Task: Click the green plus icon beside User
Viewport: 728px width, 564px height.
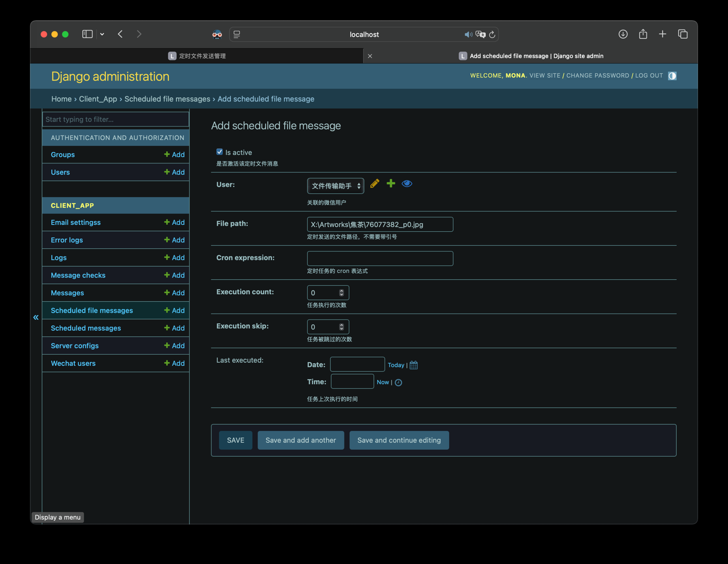Action: tap(391, 184)
